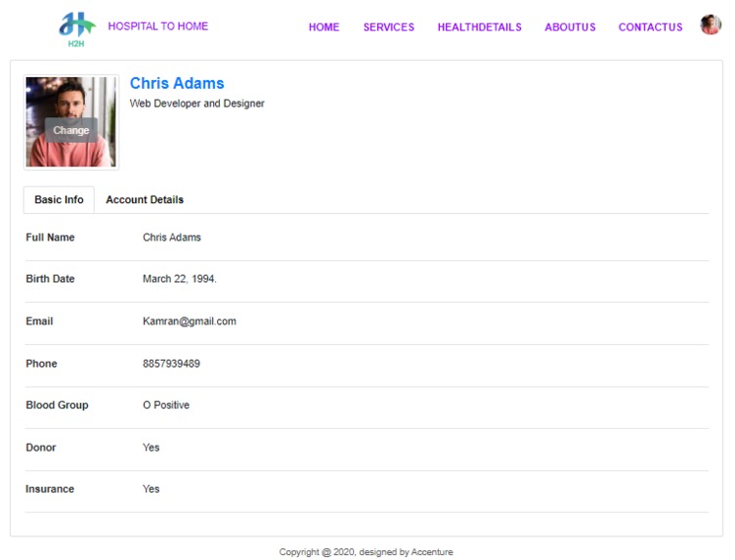The width and height of the screenshot is (735, 560).
Task: Click the Donor label
Action: point(41,448)
